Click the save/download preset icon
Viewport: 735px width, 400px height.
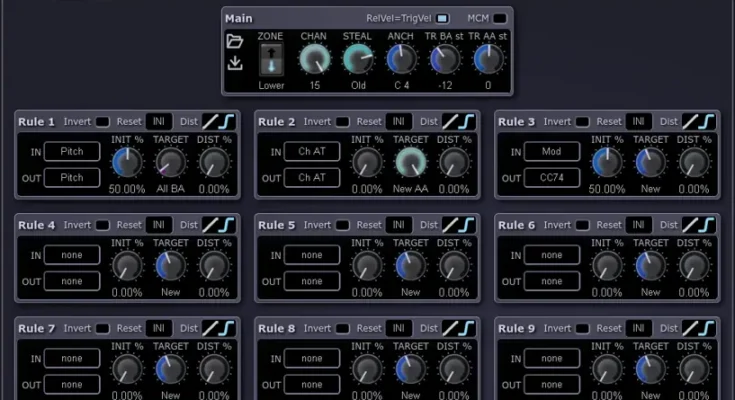235,63
